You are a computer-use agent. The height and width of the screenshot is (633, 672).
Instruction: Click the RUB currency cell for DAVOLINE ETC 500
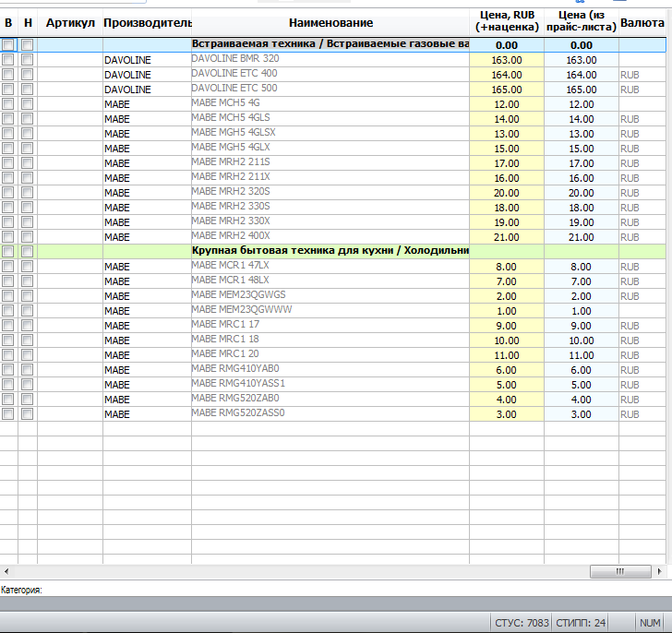click(x=642, y=90)
